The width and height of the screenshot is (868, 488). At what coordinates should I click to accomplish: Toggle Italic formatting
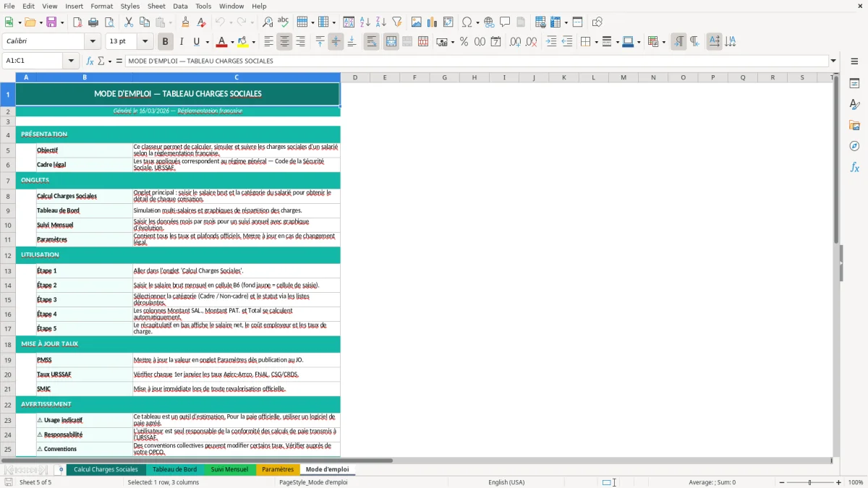pyautogui.click(x=181, y=42)
